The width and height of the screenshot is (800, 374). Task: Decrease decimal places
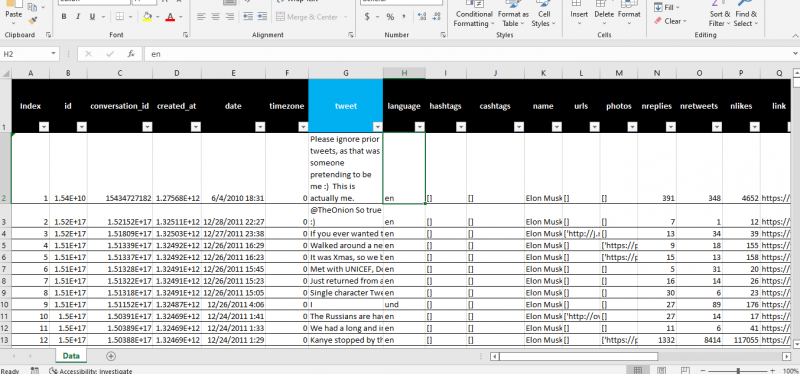436,17
